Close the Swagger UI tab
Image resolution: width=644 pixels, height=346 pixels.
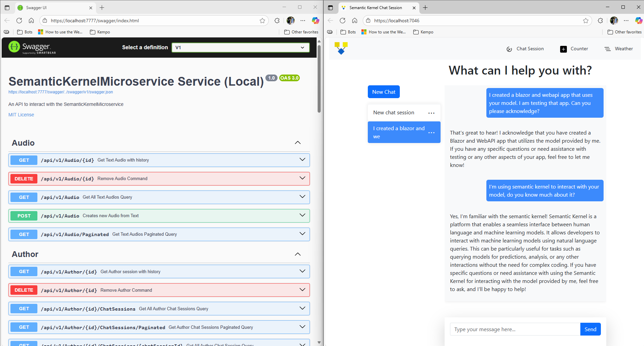coord(91,8)
